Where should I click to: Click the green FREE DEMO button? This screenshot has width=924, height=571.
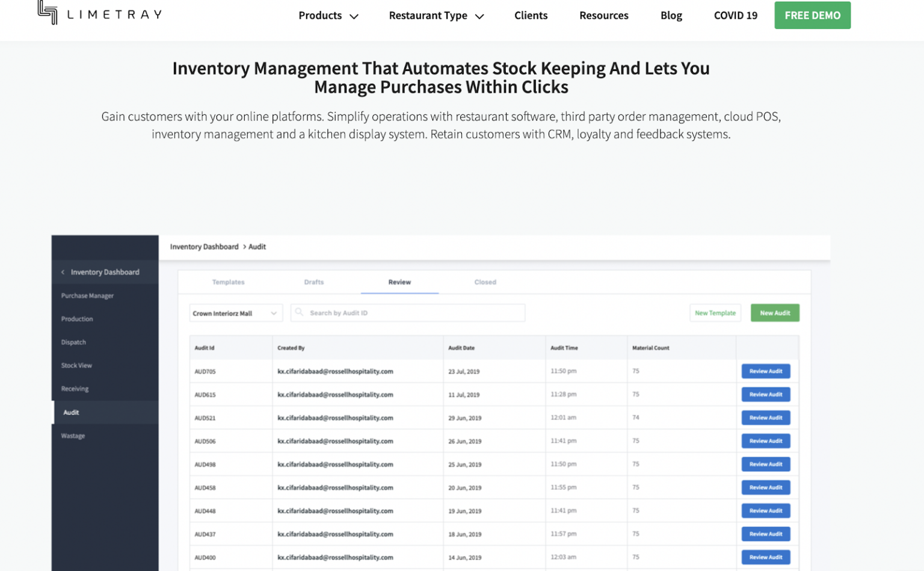(812, 16)
